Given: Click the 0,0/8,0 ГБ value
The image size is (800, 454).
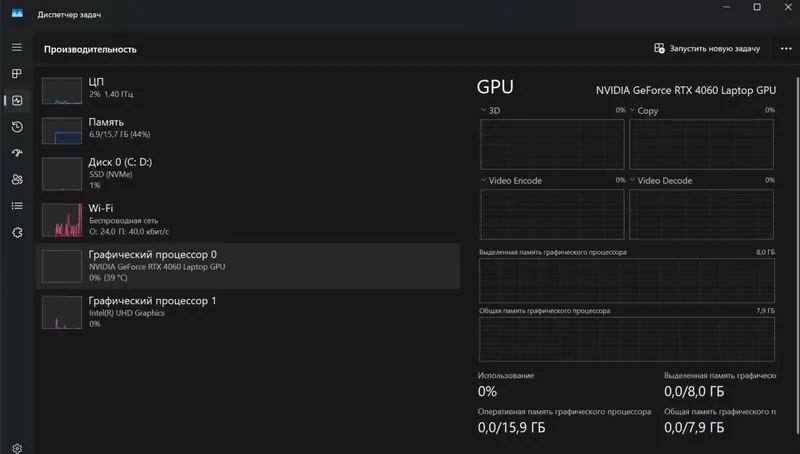Looking at the screenshot, I should [694, 391].
